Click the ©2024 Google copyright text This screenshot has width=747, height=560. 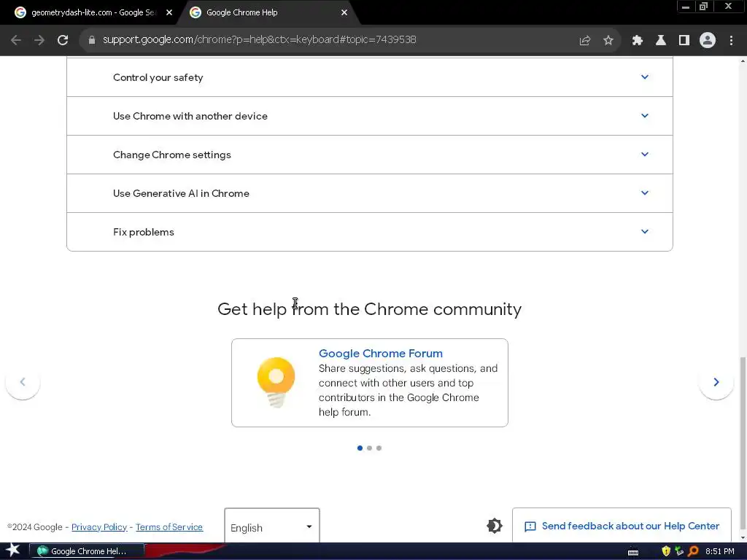[x=35, y=527]
